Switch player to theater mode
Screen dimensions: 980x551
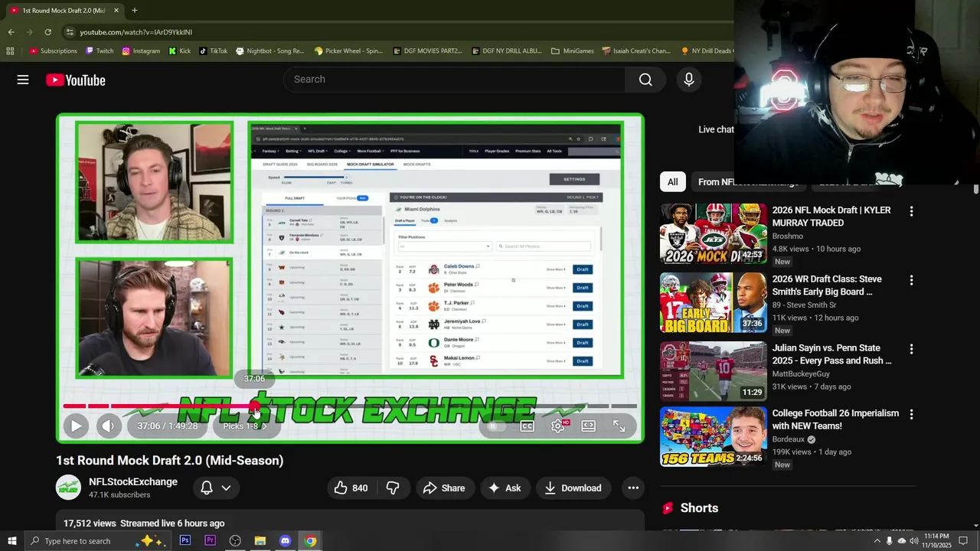(x=588, y=426)
